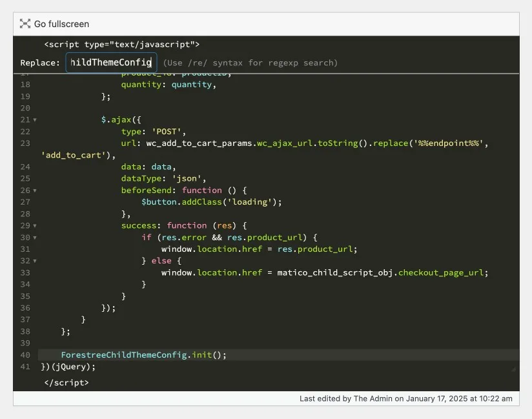Collapse the fold arrow at line 32
Screen dimensions: 532x419
tap(35, 261)
